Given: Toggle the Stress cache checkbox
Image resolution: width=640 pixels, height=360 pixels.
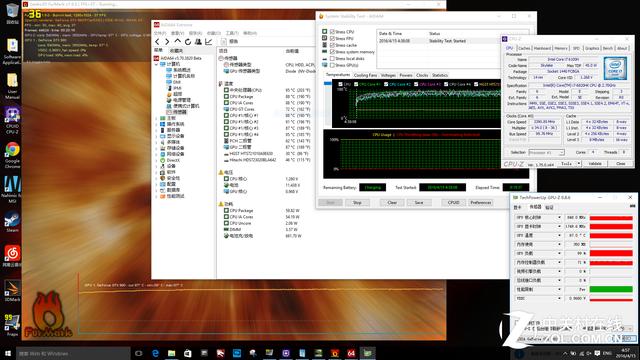Looking at the screenshot, I should pos(332,45).
